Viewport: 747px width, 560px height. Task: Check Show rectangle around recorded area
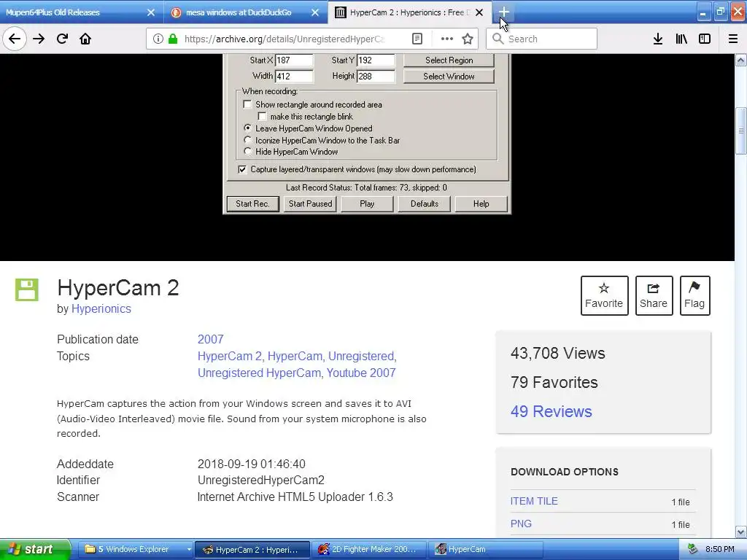tap(247, 104)
